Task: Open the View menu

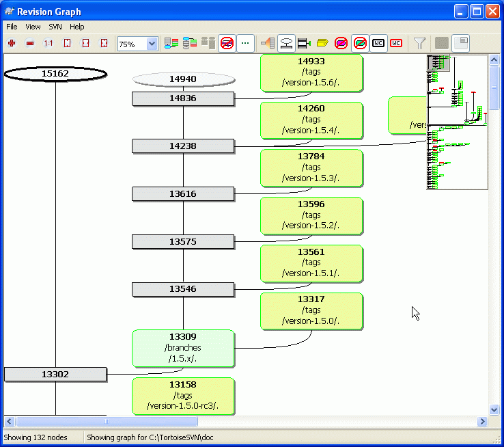Action: [33, 27]
